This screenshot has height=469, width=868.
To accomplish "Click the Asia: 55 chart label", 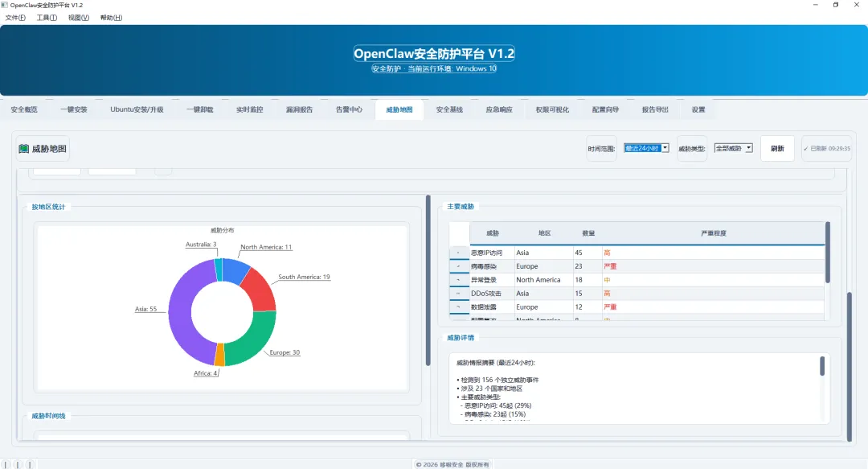I will 145,310.
